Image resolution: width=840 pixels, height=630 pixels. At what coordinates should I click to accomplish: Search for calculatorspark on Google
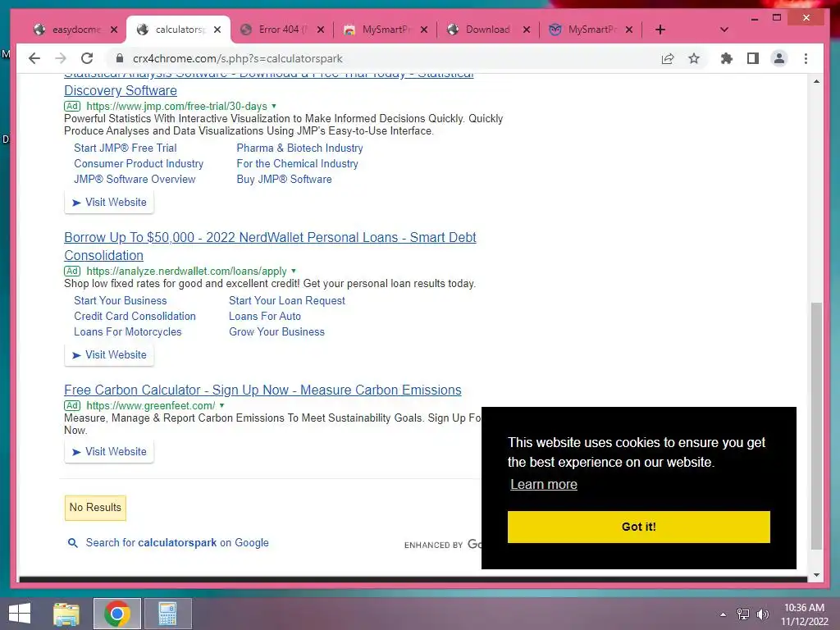pos(177,543)
